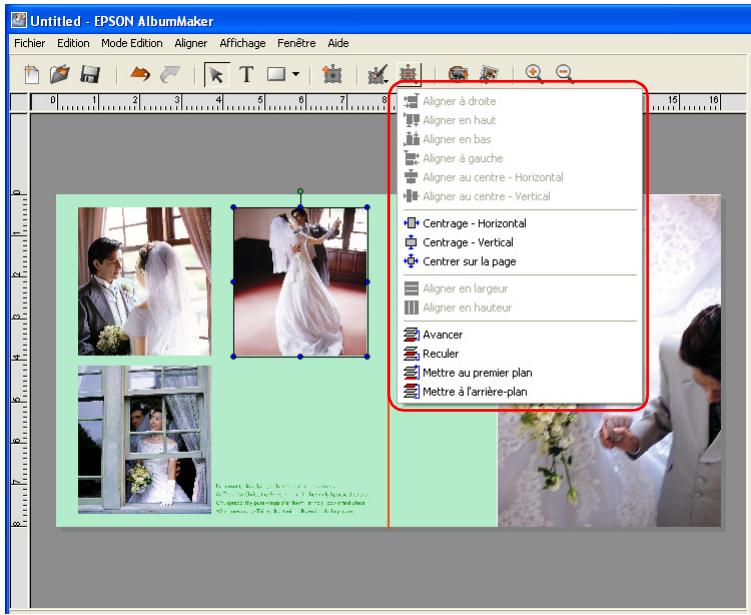Open the Affichage menu
Viewport: 751px width, 615px height.
(x=242, y=43)
